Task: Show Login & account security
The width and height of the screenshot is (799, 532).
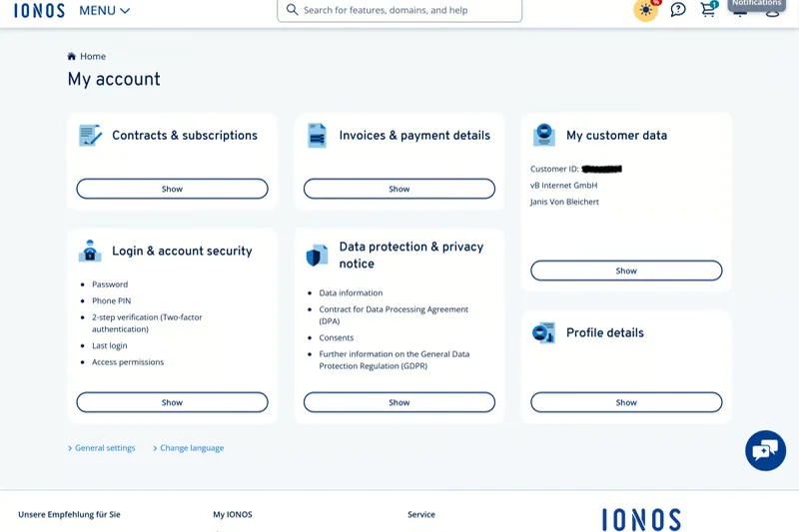Action: (172, 402)
